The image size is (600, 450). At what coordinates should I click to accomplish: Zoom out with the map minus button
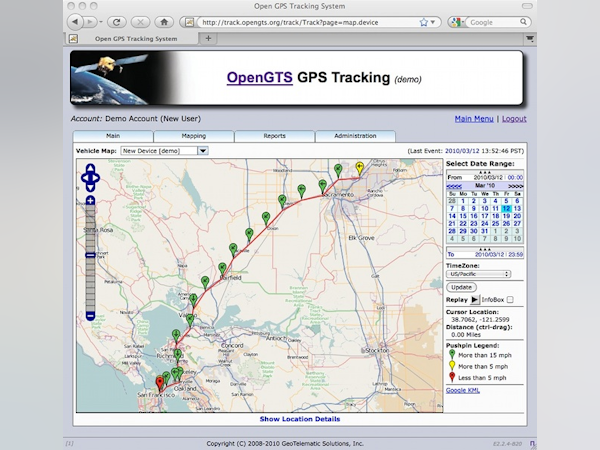(x=90, y=316)
